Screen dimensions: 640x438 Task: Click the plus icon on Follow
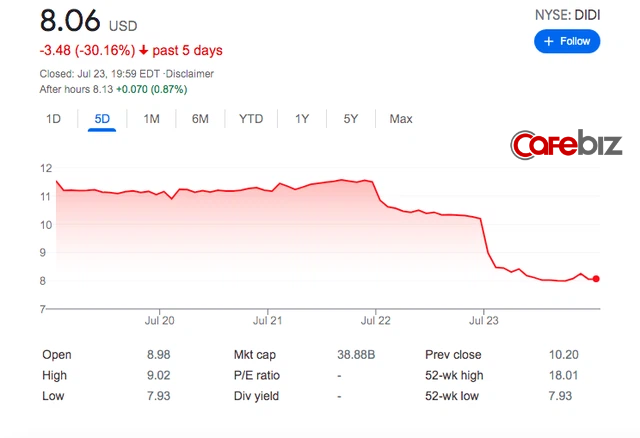coord(549,42)
